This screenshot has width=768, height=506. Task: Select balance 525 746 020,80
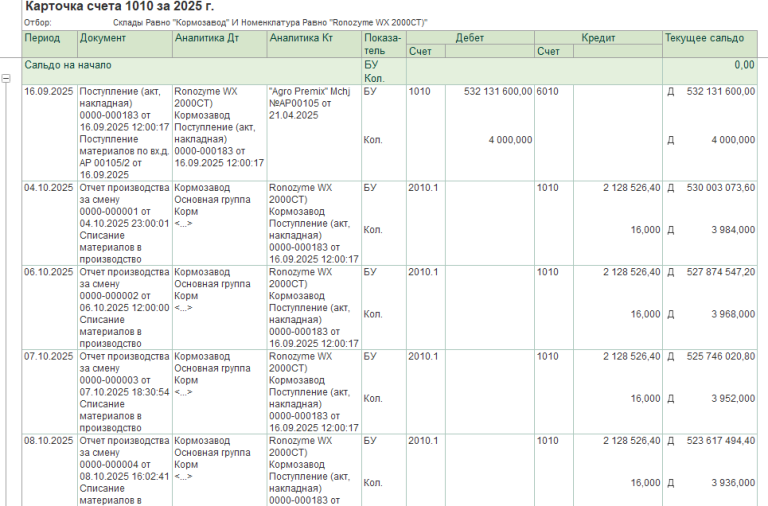720,357
